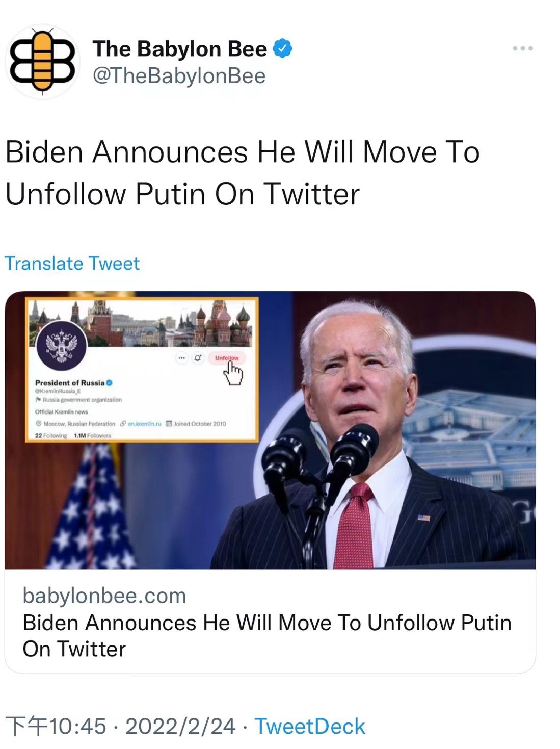Click the ellipsis icon in embedded profile
Viewport: 560px width, 749px height.
181,358
